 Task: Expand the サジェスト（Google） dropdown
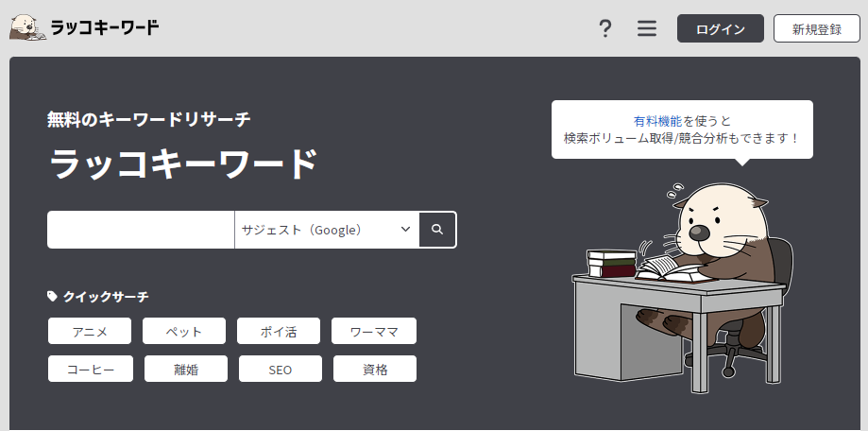click(x=327, y=230)
